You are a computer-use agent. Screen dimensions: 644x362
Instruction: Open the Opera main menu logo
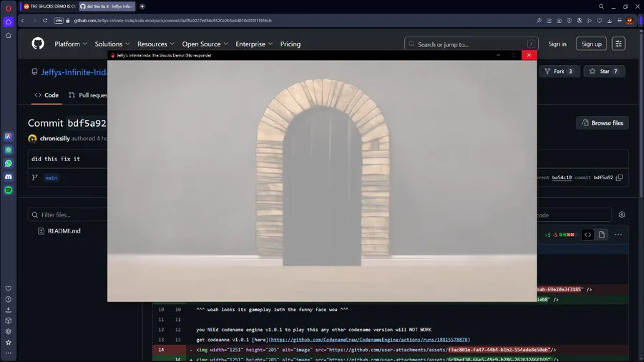point(8,8)
